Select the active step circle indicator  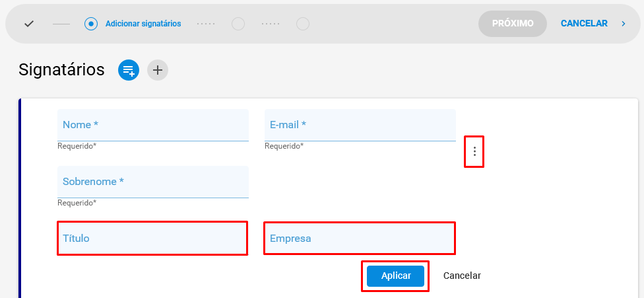coord(91,24)
